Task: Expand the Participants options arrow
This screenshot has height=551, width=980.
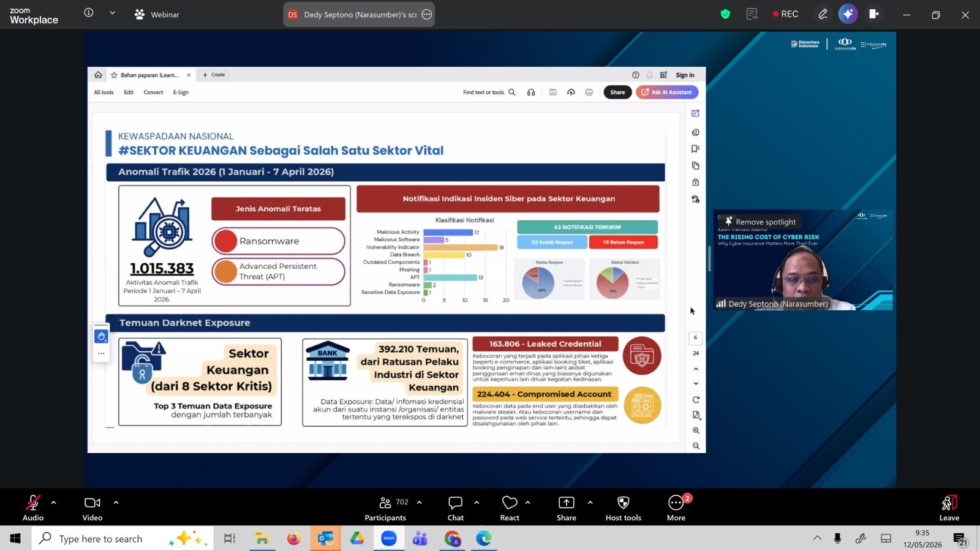Action: tap(420, 503)
